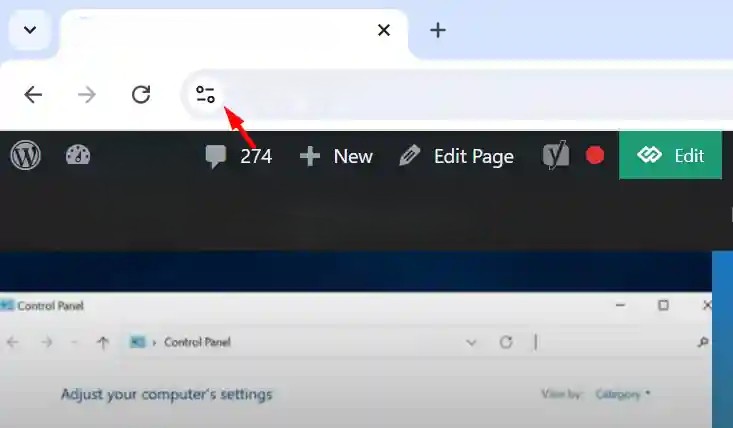The height and width of the screenshot is (428, 733).
Task: Open the New content menu
Action: (x=336, y=156)
